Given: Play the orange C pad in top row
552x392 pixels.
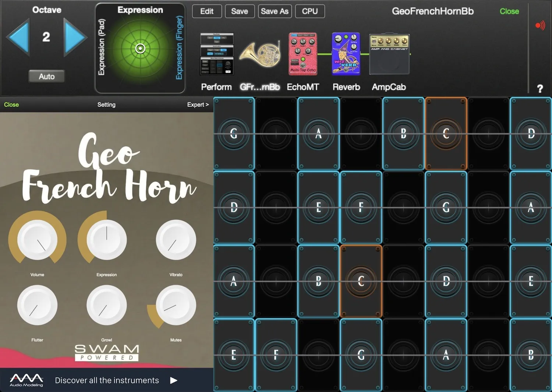Looking at the screenshot, I should [446, 134].
